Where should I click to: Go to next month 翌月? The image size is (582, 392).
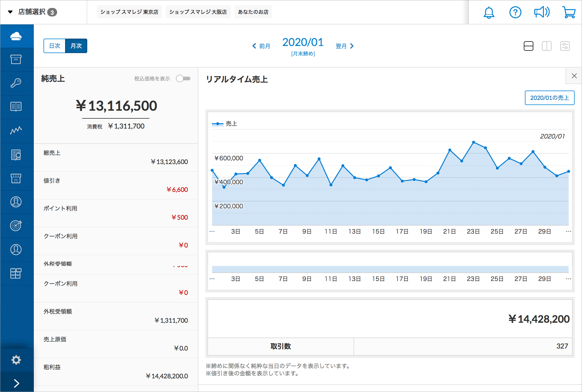point(345,46)
